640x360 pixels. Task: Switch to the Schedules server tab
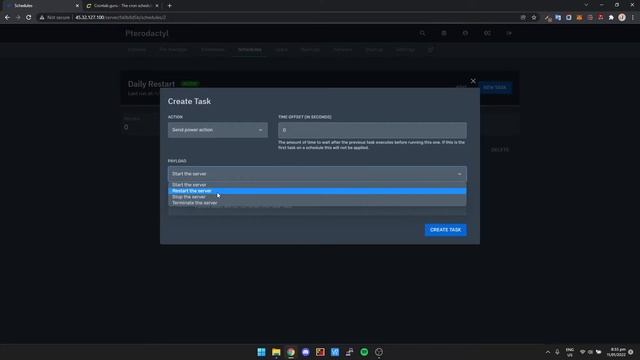tap(250, 50)
